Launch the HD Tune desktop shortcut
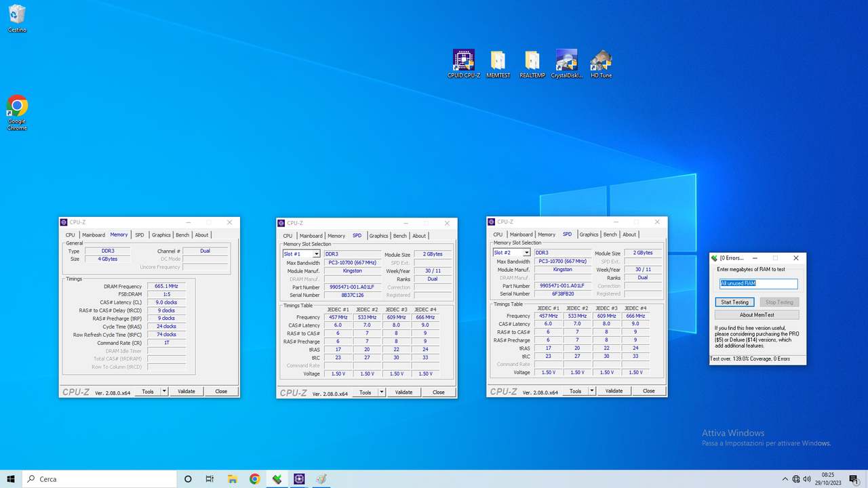Screen dimensions: 868x488 (x=601, y=64)
